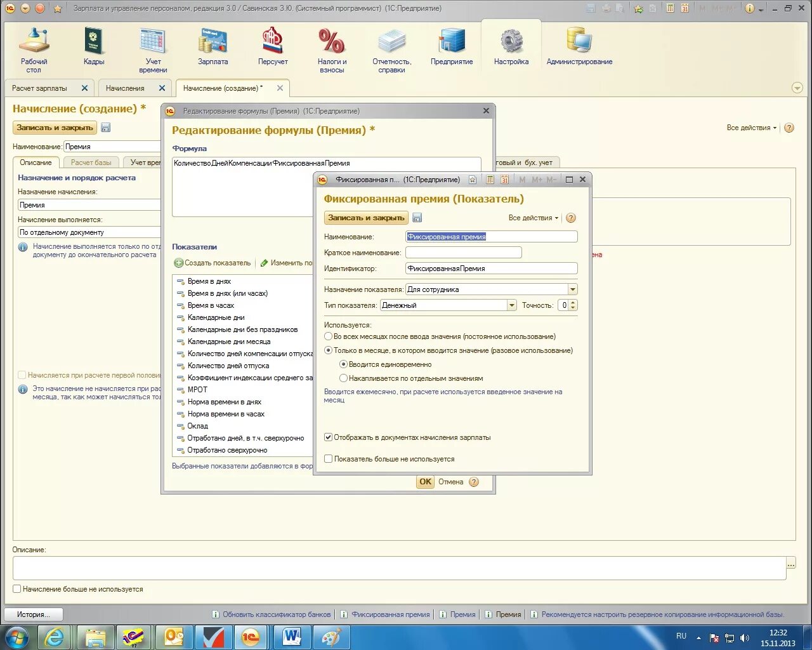Open the calculator in main title bar
This screenshot has height=650, width=812.
point(671,8)
